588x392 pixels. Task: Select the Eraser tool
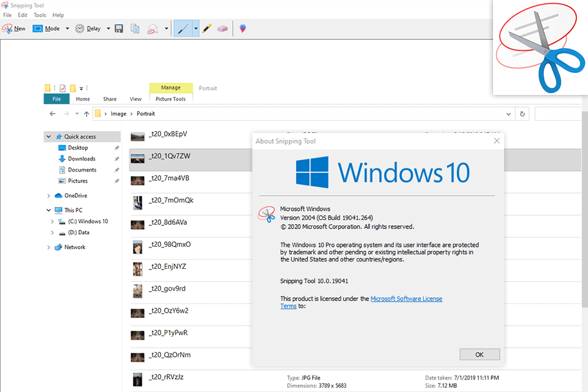coord(221,28)
